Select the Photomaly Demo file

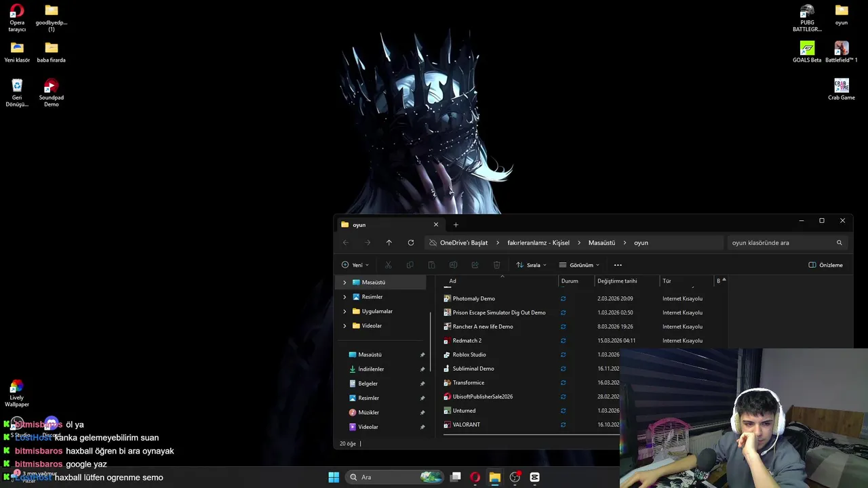(473, 298)
